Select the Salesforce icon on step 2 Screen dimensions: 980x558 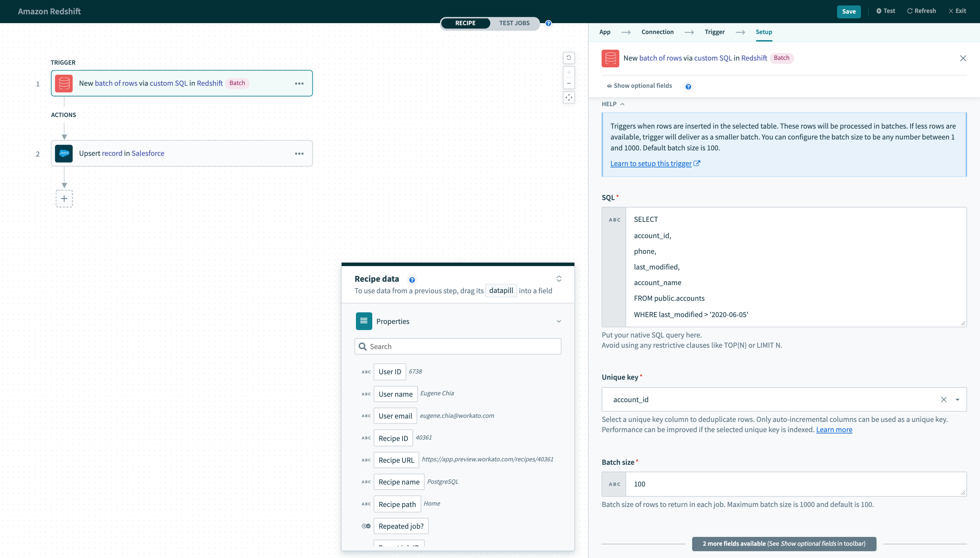(64, 153)
